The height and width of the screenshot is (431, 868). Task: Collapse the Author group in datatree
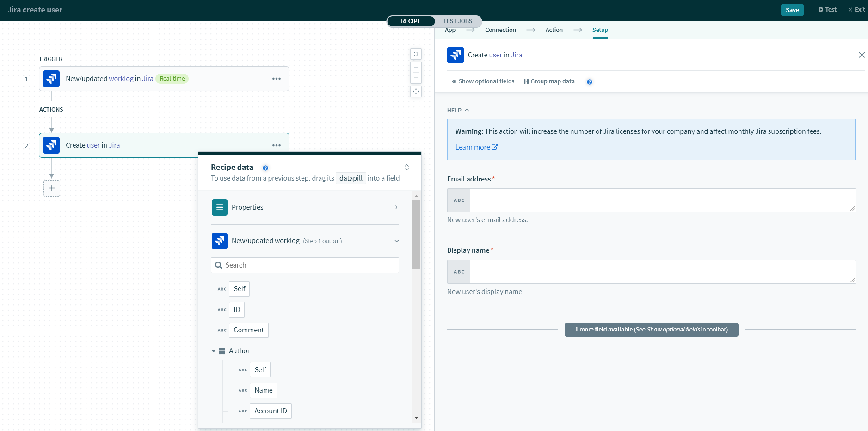click(214, 351)
